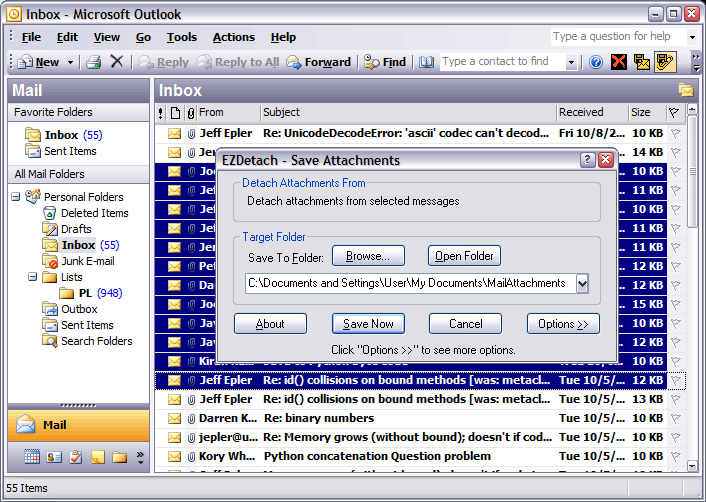Click the Folder List icon in navigation pane
The image size is (706, 502).
click(x=120, y=457)
